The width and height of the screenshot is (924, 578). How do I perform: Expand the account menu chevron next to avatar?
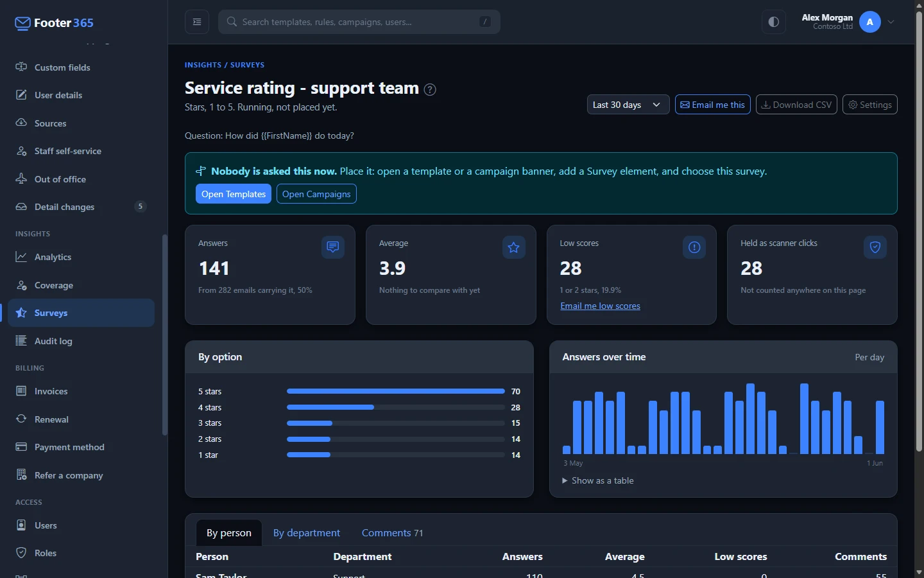tap(891, 22)
